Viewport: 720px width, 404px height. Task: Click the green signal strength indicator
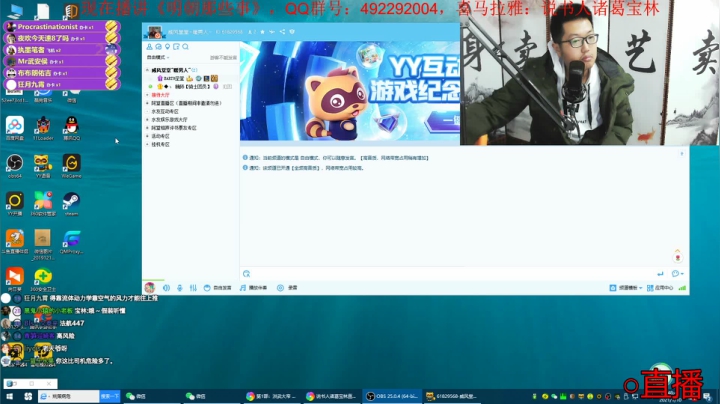[x=682, y=288]
